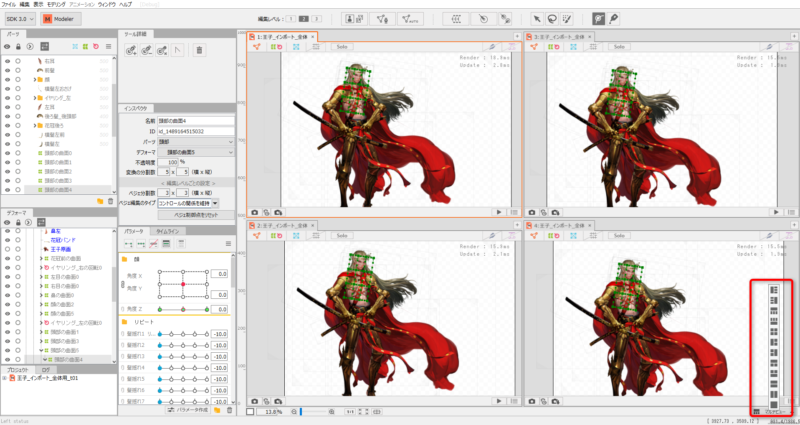Choose the topmost layout icon in multiview popup
This screenshot has width=800, height=425.
tap(773, 290)
